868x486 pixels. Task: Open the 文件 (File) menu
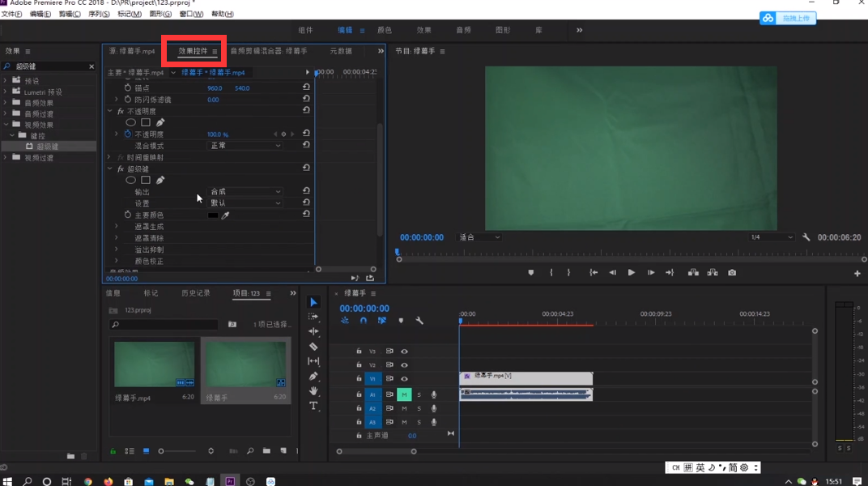tap(11, 14)
